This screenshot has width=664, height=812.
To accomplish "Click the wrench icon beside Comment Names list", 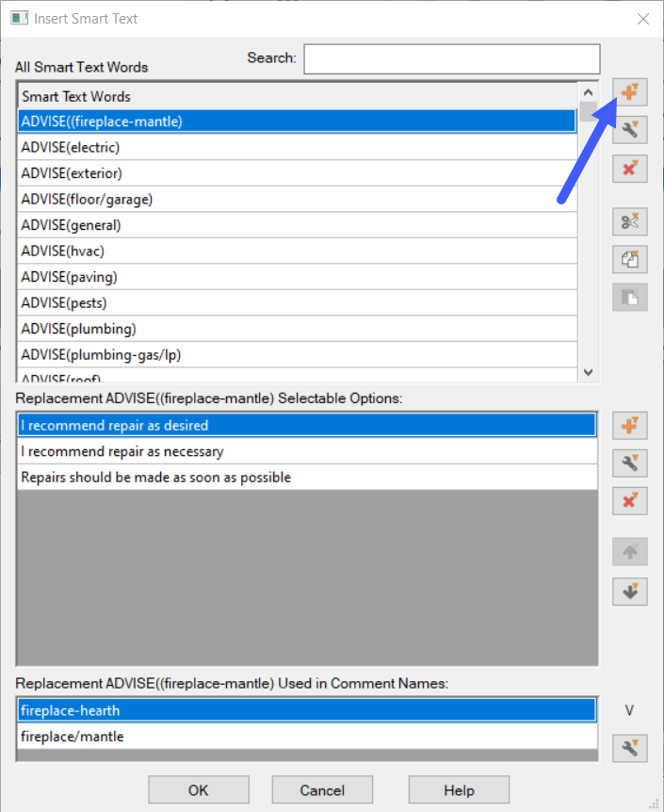I will (x=629, y=748).
